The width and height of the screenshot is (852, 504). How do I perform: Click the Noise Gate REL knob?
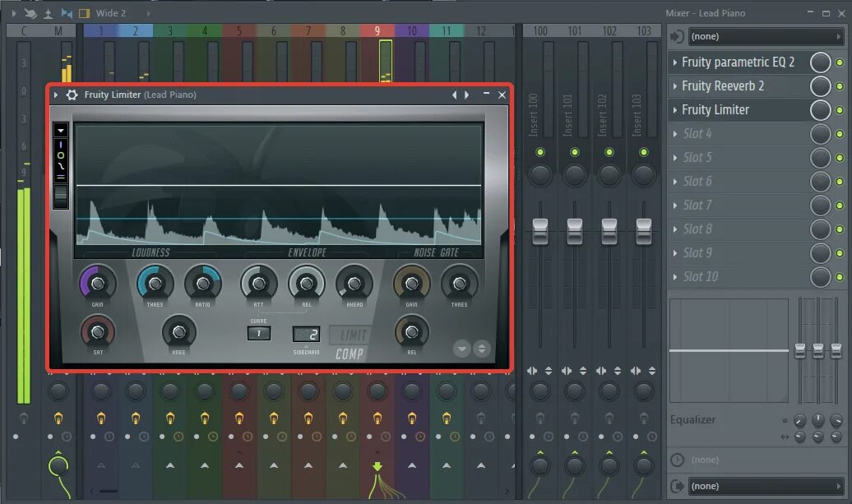coord(411,332)
